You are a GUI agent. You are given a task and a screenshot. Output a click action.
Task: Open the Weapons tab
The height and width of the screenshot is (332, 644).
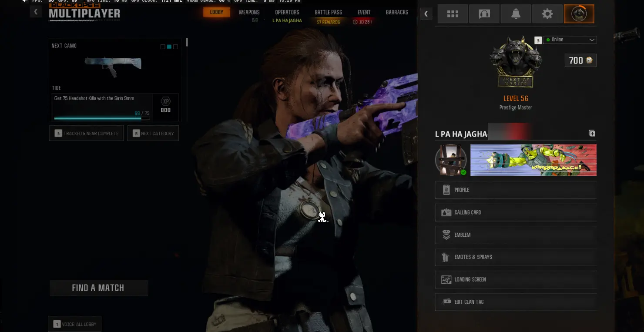(x=249, y=12)
